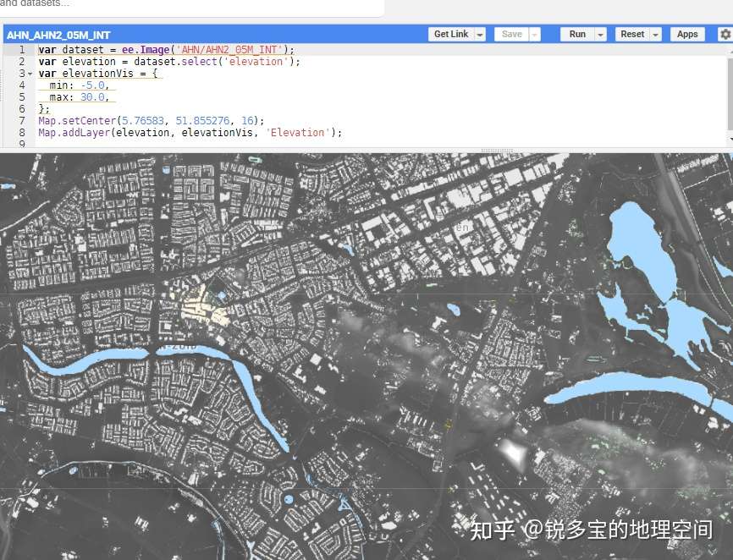Viewport: 733px width, 560px height.
Task: Open the Get Link options dropdown
Action: pyautogui.click(x=479, y=34)
